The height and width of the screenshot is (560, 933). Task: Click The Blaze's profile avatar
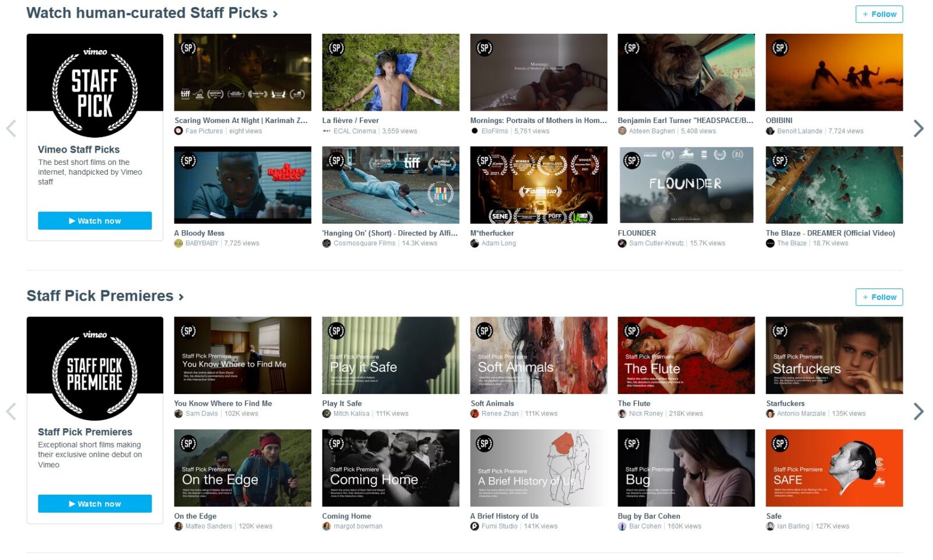[x=770, y=244]
